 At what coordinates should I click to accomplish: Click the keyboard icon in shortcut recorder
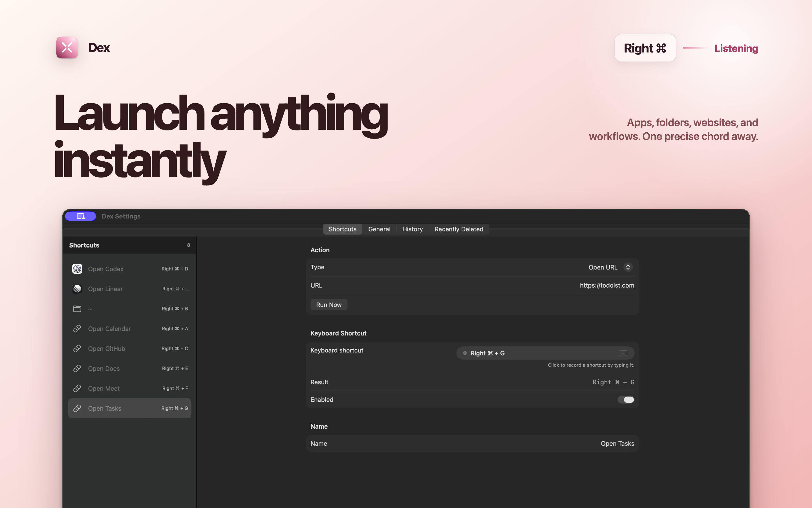tap(623, 353)
